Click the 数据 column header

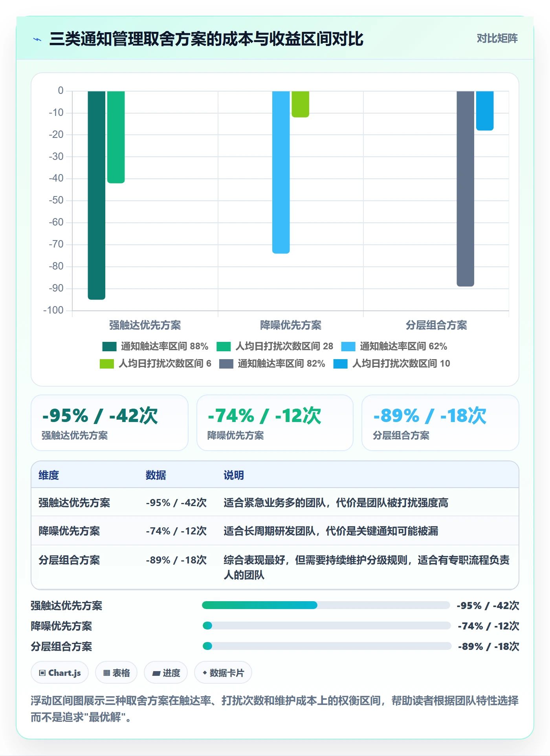point(156,475)
